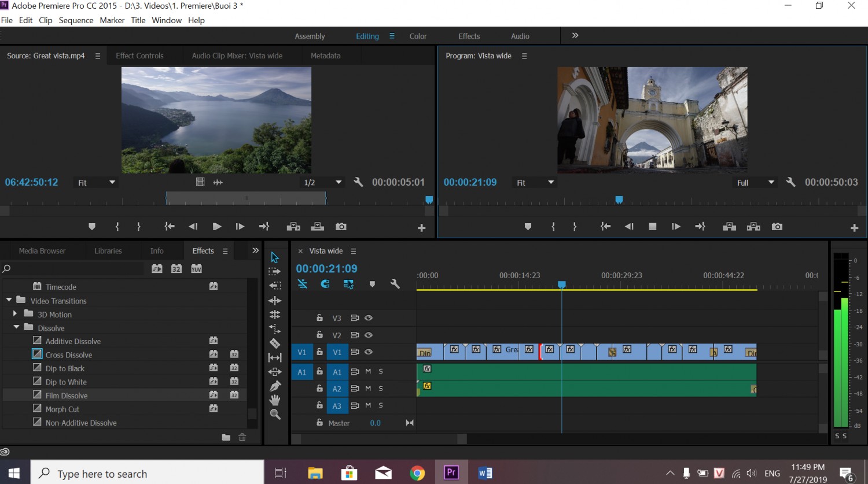Open timeline display settings wrench
Screen dimensions: 868x484
click(x=395, y=284)
